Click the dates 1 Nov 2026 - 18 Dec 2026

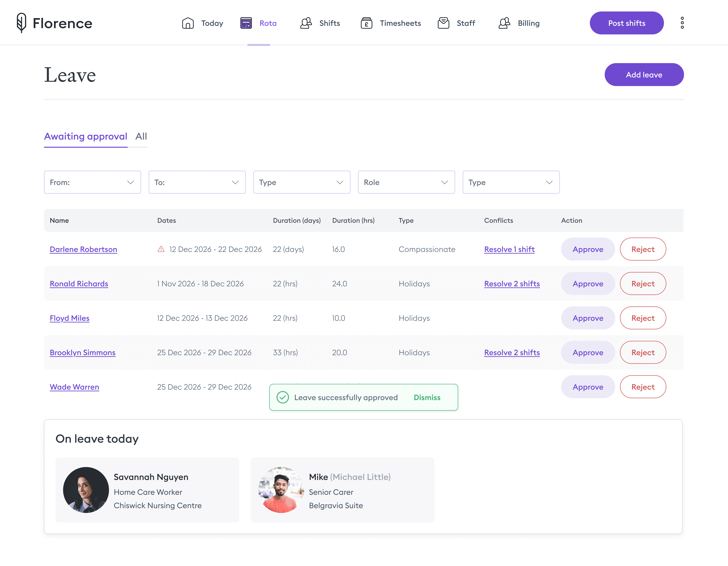click(200, 284)
